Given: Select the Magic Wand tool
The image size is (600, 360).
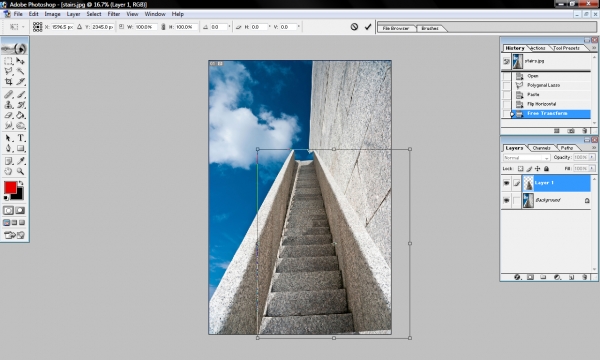Looking at the screenshot, I should click(20, 71).
